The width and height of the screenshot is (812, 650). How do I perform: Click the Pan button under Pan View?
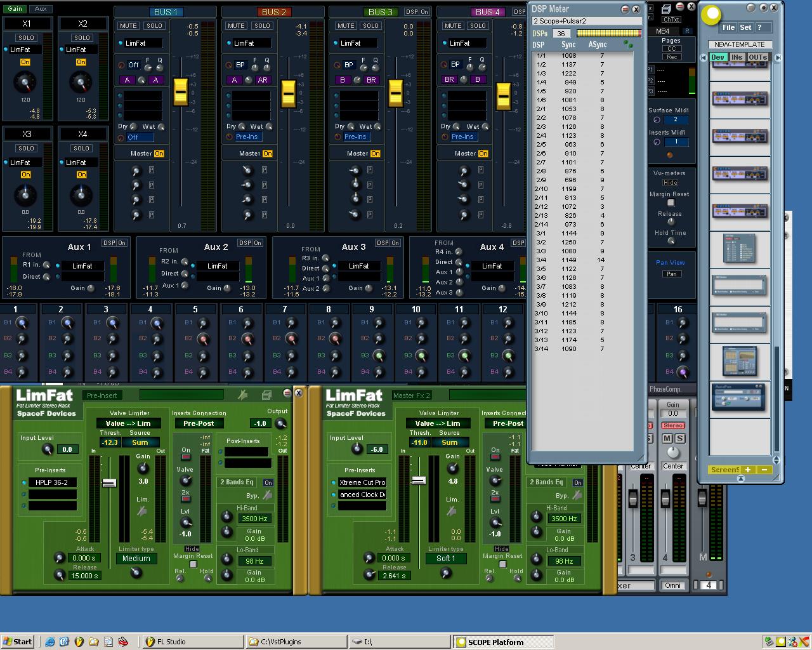(671, 274)
